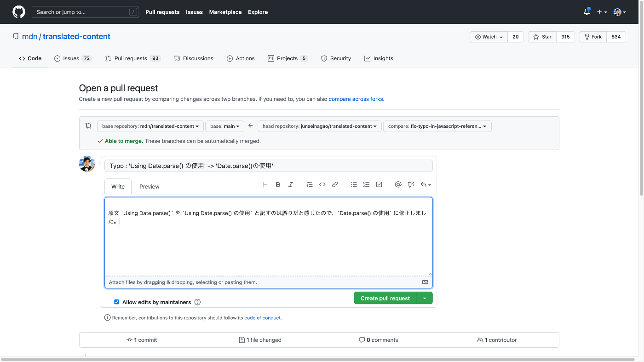This screenshot has height=362, width=644.
Task: Insert code formatting icon
Action: coord(322,184)
